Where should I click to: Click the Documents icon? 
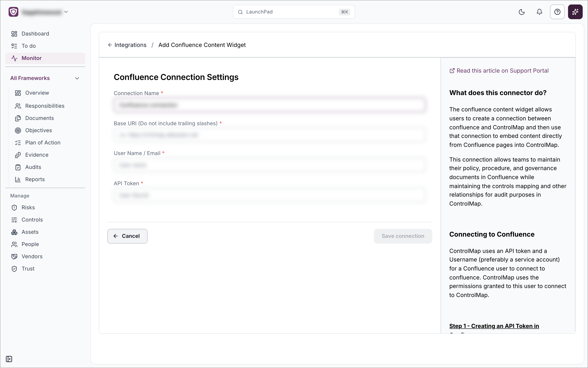(x=18, y=118)
